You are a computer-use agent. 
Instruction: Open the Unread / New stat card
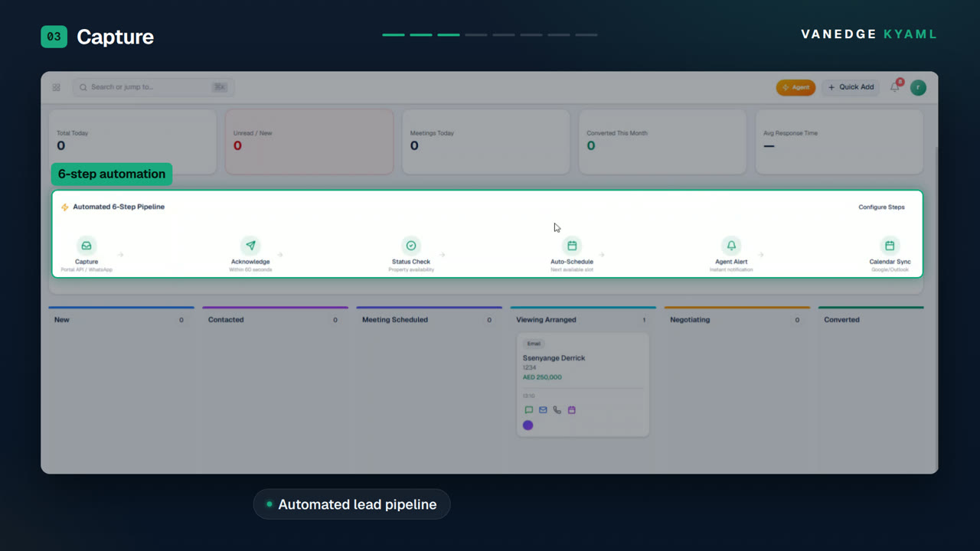tap(309, 142)
